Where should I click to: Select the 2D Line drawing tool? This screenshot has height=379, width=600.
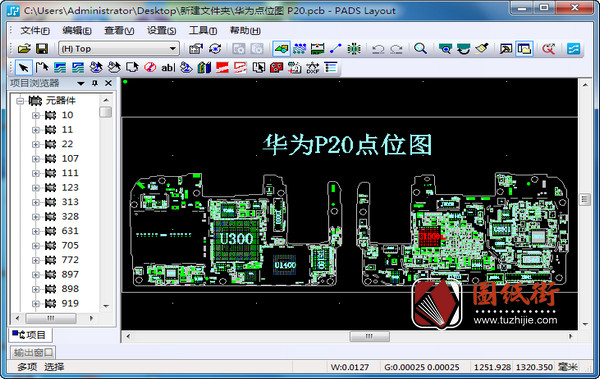[x=42, y=68]
